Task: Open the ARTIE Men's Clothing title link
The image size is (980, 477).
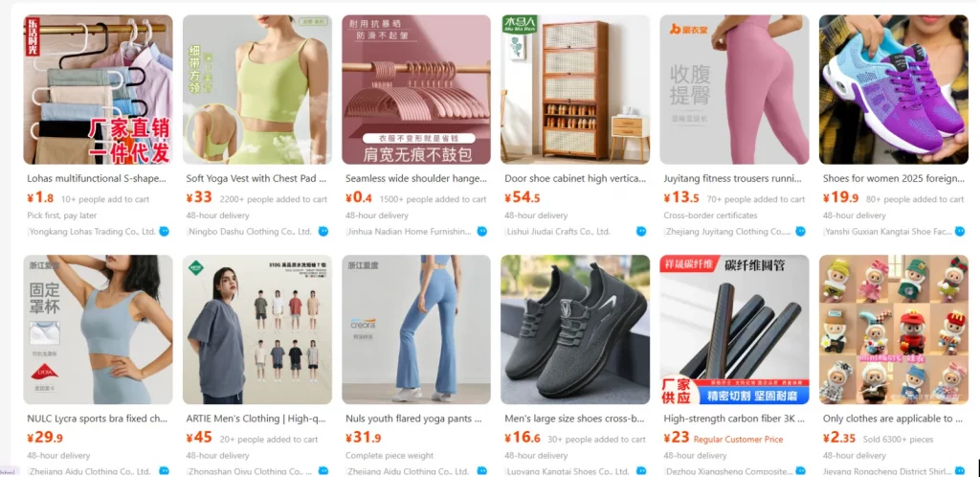Action: point(256,419)
